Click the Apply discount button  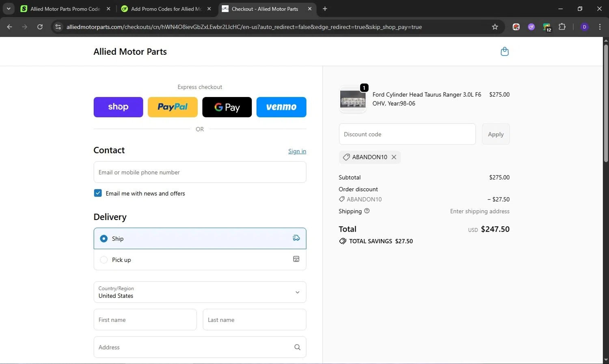tap(496, 134)
